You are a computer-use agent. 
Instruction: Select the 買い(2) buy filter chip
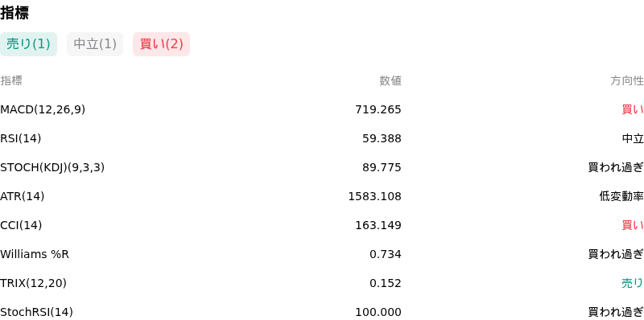point(162,44)
